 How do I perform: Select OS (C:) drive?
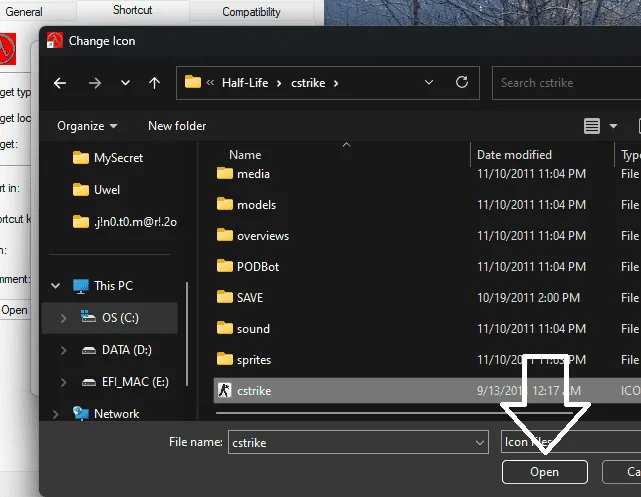point(110,318)
